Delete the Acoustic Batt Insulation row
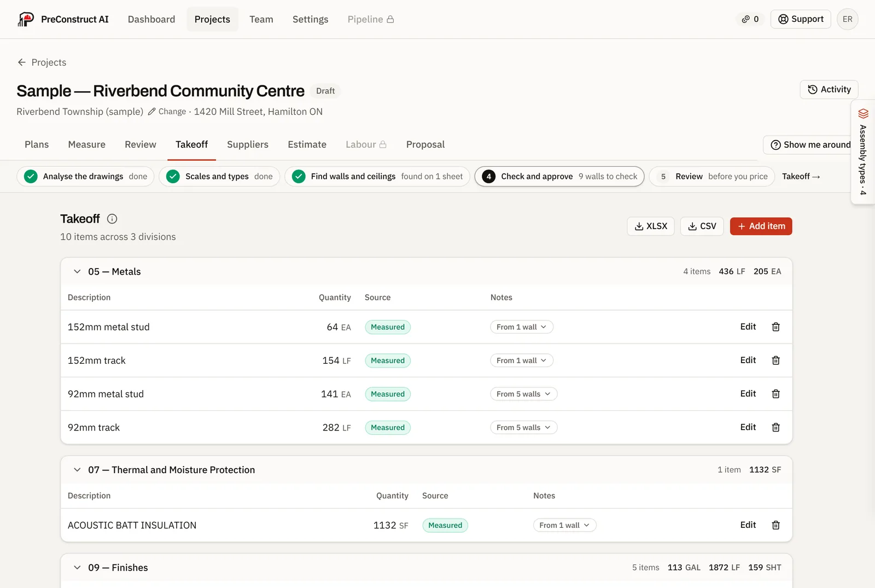The width and height of the screenshot is (875, 588). [x=775, y=525]
